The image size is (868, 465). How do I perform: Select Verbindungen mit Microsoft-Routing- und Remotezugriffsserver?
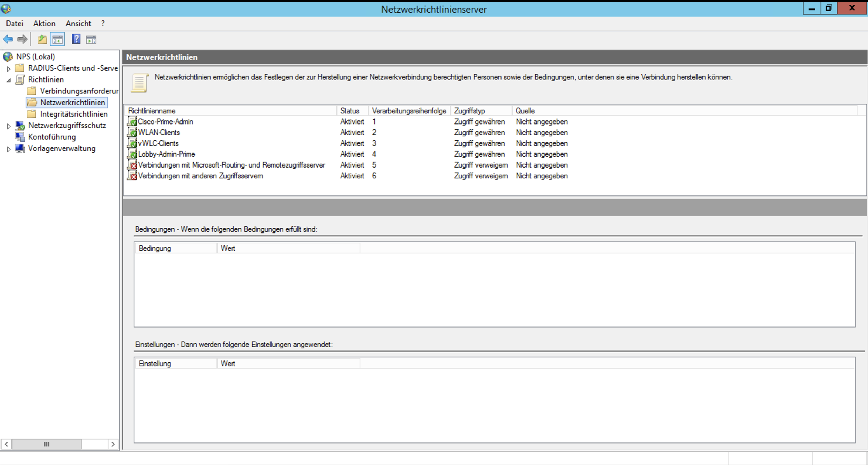231,165
